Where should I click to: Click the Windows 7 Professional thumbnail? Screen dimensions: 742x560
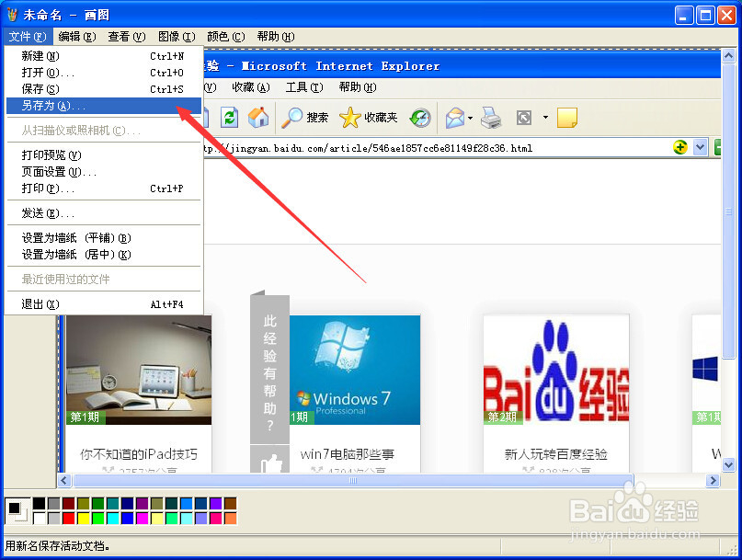click(x=354, y=370)
